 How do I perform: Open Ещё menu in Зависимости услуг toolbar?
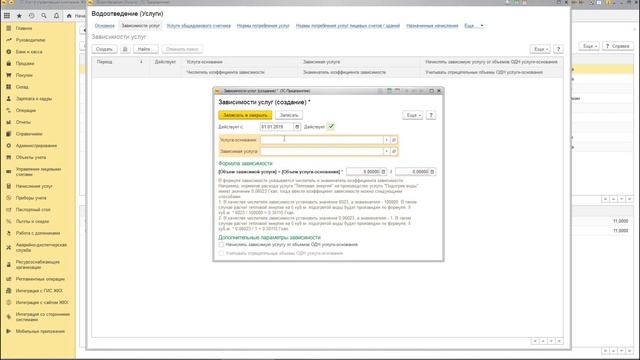pos(540,49)
